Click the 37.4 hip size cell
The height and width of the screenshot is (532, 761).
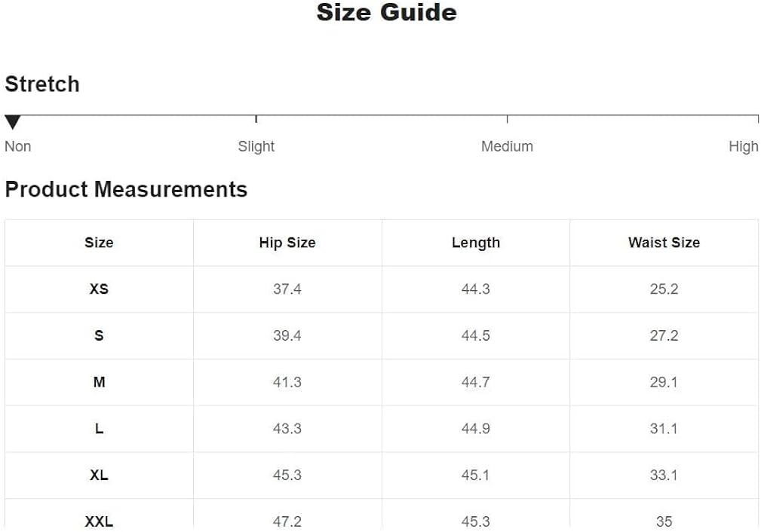(x=287, y=289)
